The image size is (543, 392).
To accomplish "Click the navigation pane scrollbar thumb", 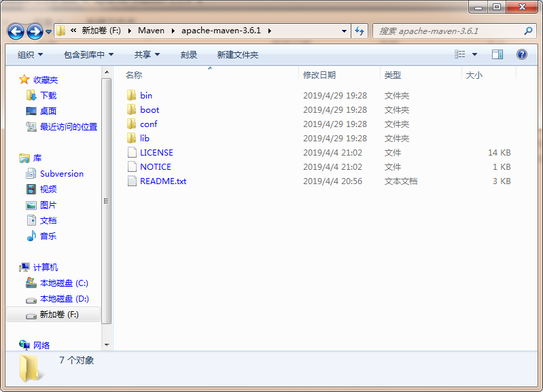I will pyautogui.click(x=107, y=201).
